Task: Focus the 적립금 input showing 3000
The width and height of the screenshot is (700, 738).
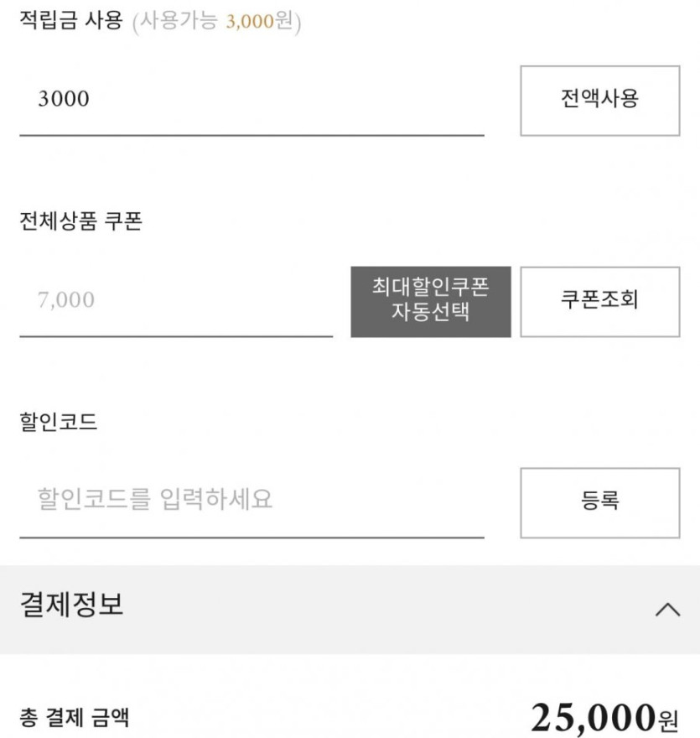Action: [x=251, y=100]
